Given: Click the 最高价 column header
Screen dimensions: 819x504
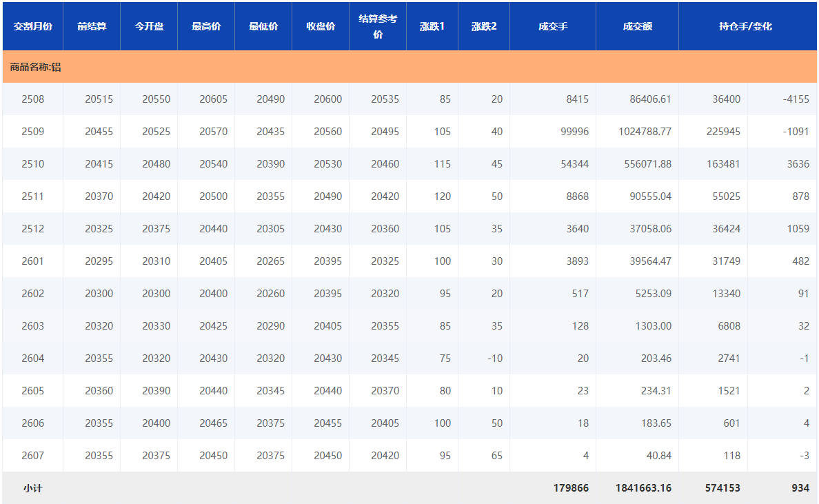Looking at the screenshot, I should [206, 27].
